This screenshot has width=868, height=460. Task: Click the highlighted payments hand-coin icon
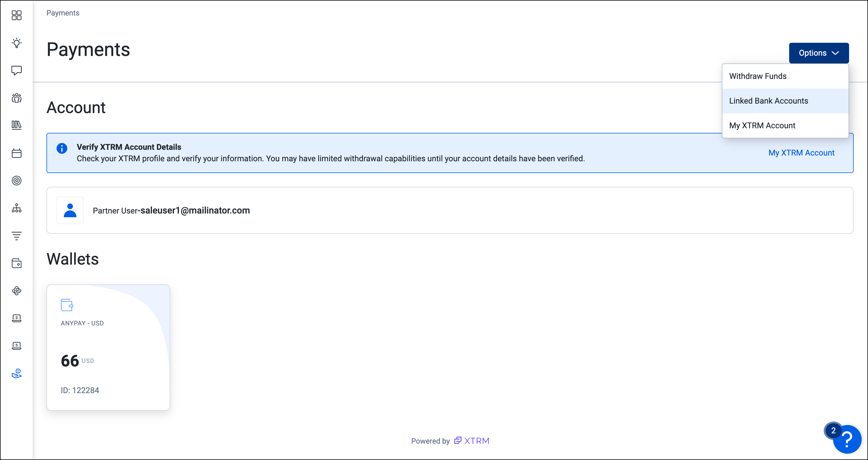[x=17, y=373]
